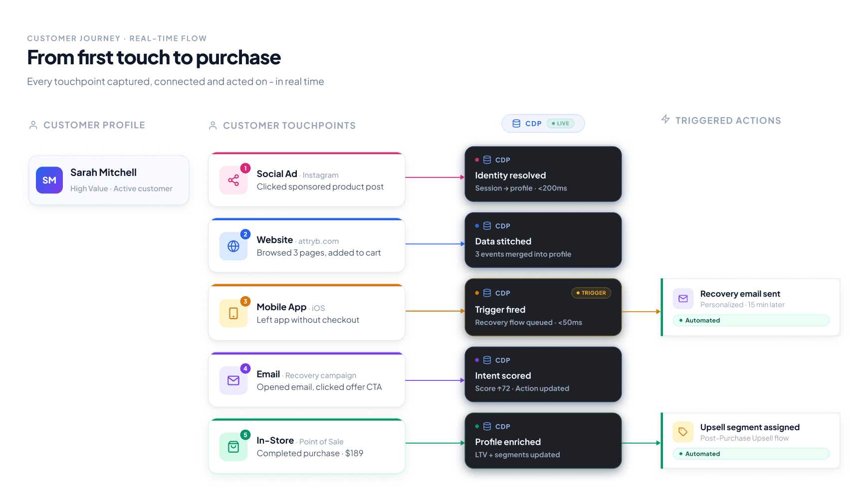Image resolution: width=868 pixels, height=502 pixels.
Task: Select the Automated tag under Recovery email
Action: coord(751,321)
